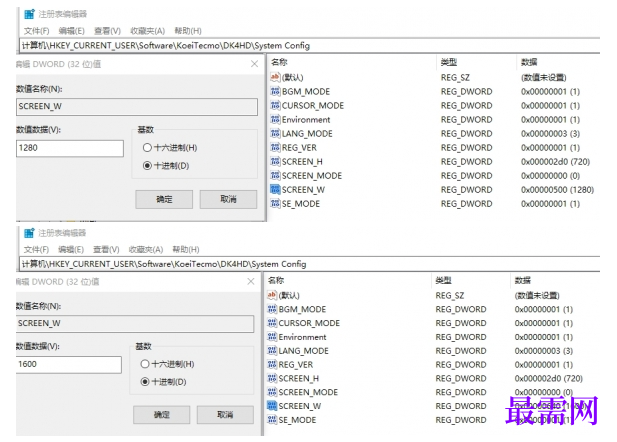Open 文件(F) menu in upper registry window

tap(37, 31)
